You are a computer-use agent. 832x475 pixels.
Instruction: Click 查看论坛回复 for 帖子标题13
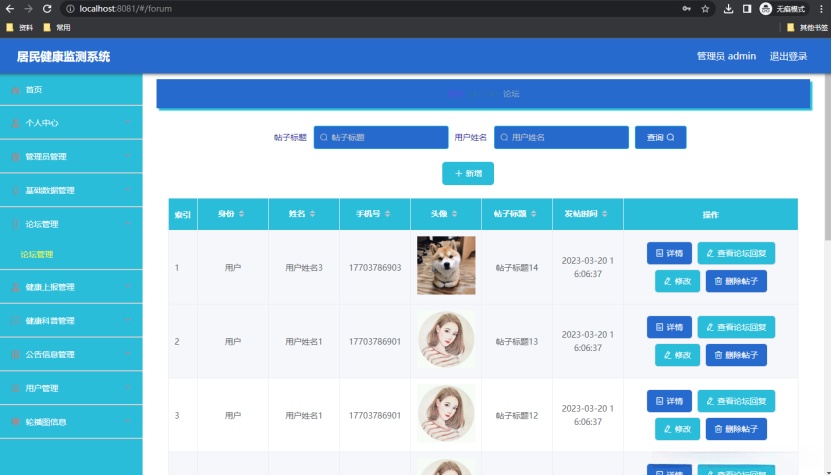[x=736, y=327]
